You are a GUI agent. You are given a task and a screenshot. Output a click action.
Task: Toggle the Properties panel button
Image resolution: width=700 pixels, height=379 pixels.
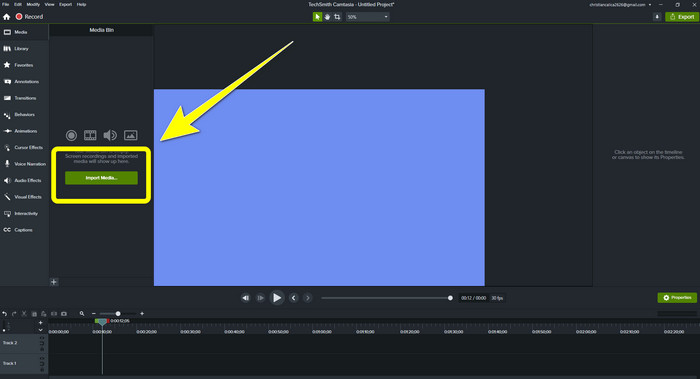pyautogui.click(x=677, y=298)
